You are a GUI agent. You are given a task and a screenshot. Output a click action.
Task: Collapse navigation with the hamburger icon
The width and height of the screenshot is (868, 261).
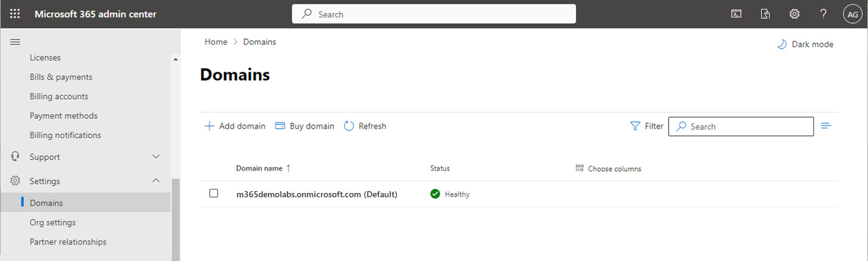(x=15, y=42)
